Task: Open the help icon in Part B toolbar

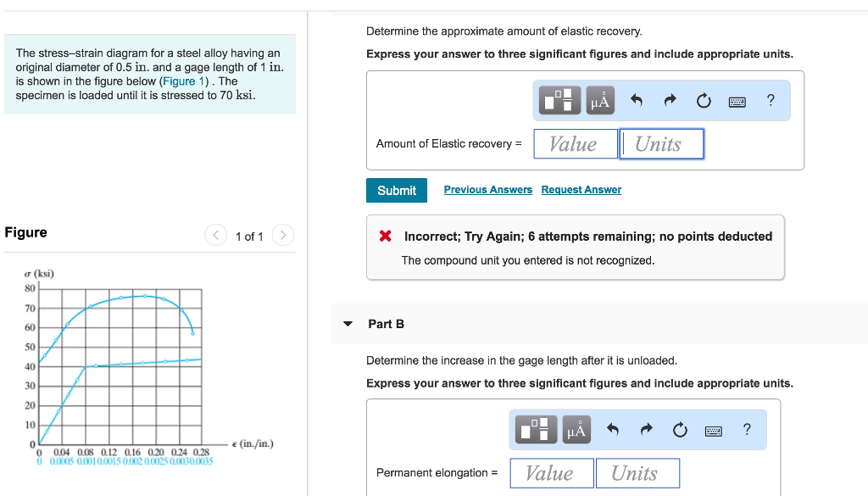Action: click(747, 429)
